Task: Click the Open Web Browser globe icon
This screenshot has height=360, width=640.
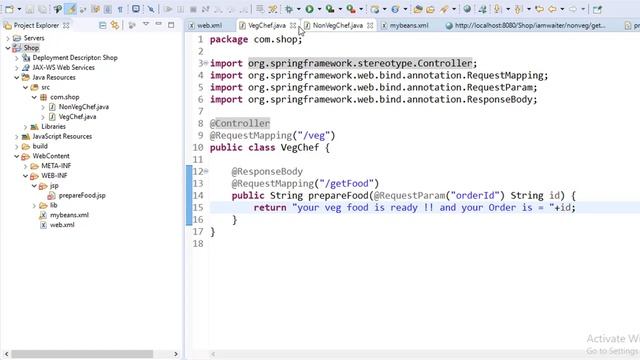Action: tap(467, 9)
